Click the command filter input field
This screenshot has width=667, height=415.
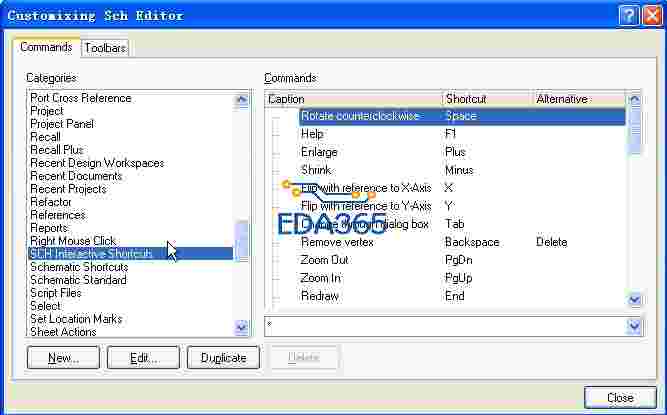click(x=445, y=327)
